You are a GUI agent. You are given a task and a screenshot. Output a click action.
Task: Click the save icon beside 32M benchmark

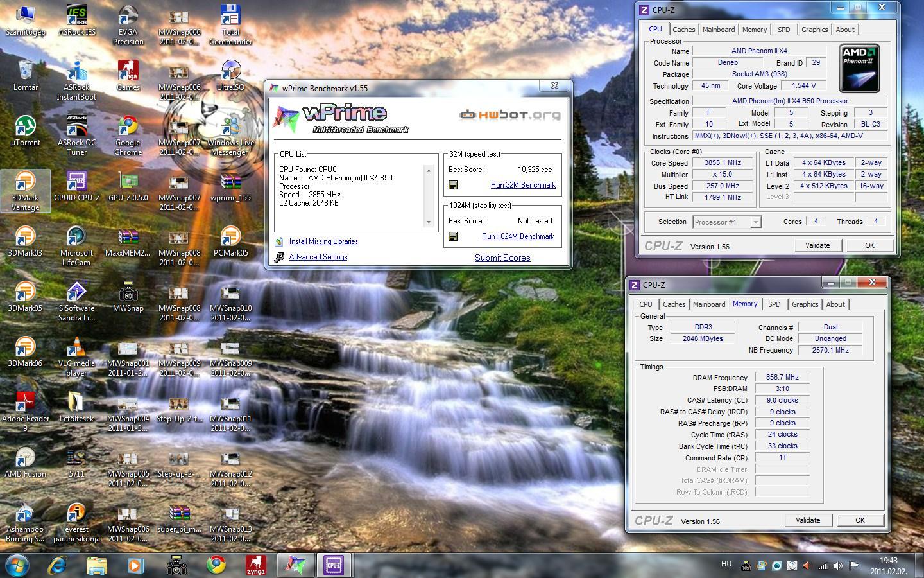pyautogui.click(x=453, y=185)
